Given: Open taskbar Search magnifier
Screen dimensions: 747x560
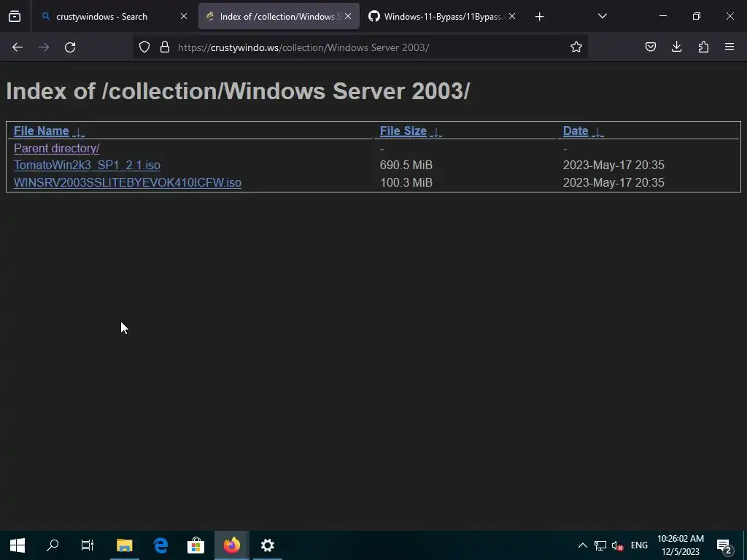Looking at the screenshot, I should (x=53, y=545).
